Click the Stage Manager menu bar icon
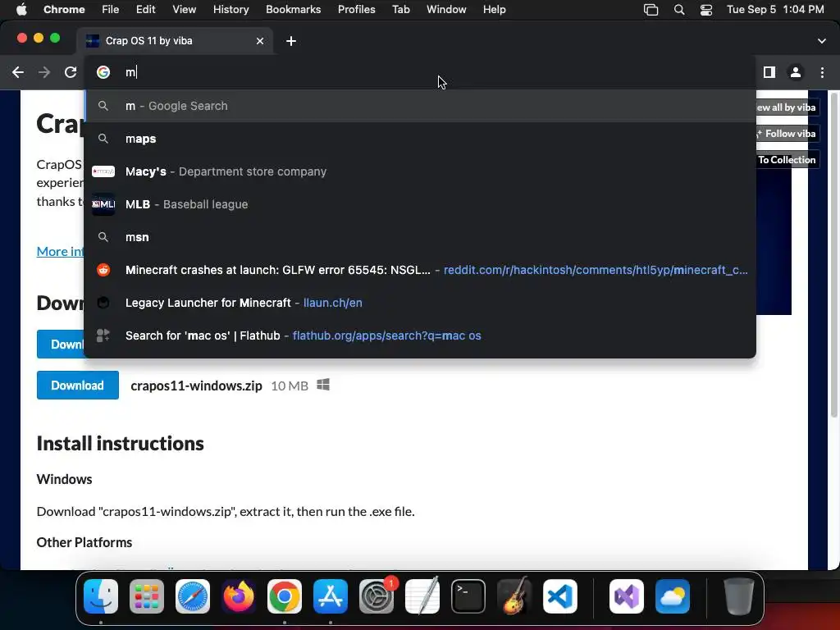 (x=651, y=10)
